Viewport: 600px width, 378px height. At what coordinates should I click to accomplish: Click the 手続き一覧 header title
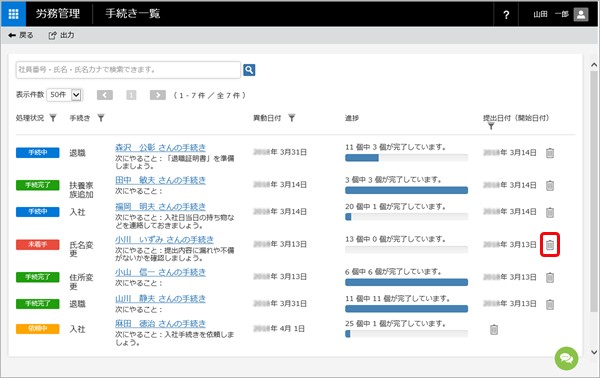coord(133,14)
